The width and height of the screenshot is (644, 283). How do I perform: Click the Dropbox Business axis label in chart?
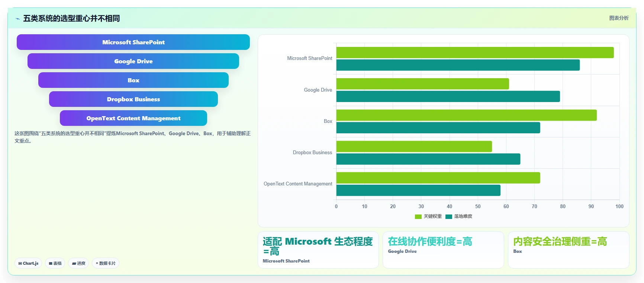pos(312,153)
